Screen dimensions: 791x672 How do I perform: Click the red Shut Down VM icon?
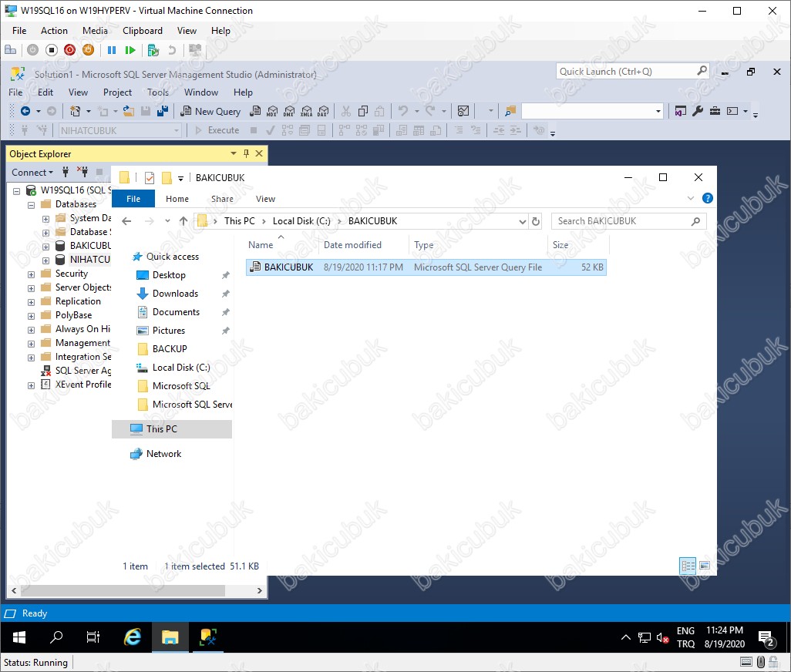[69, 50]
